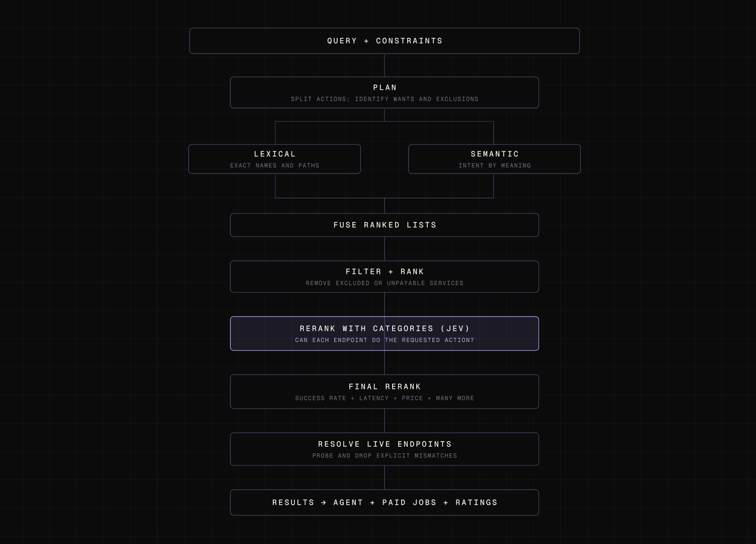Image resolution: width=756 pixels, height=544 pixels.
Task: Click 'Probe and drop explicit mismatches' text
Action: coord(385,456)
